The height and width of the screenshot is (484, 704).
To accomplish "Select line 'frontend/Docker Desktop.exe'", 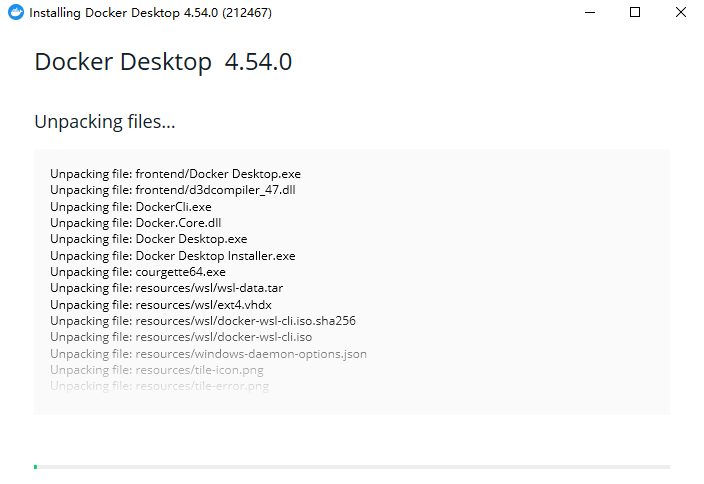I will coord(176,174).
